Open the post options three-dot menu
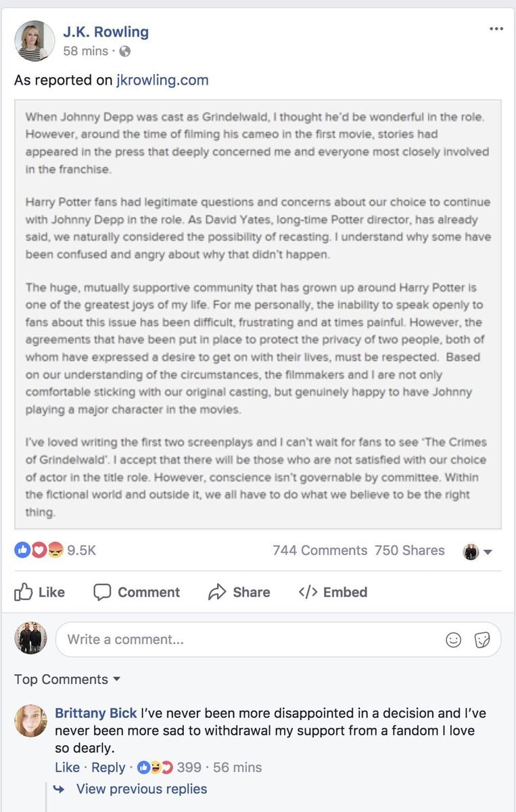Image resolution: width=516 pixels, height=812 pixels. click(x=496, y=29)
